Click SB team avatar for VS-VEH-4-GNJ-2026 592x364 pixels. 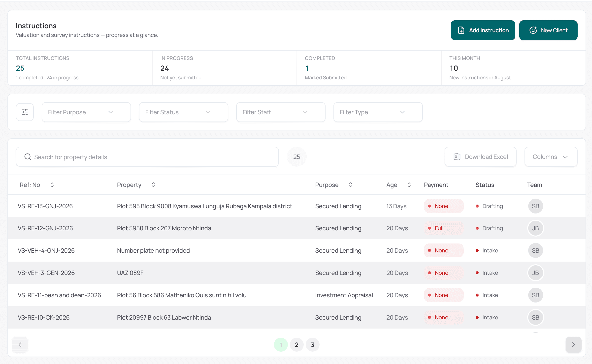(535, 250)
